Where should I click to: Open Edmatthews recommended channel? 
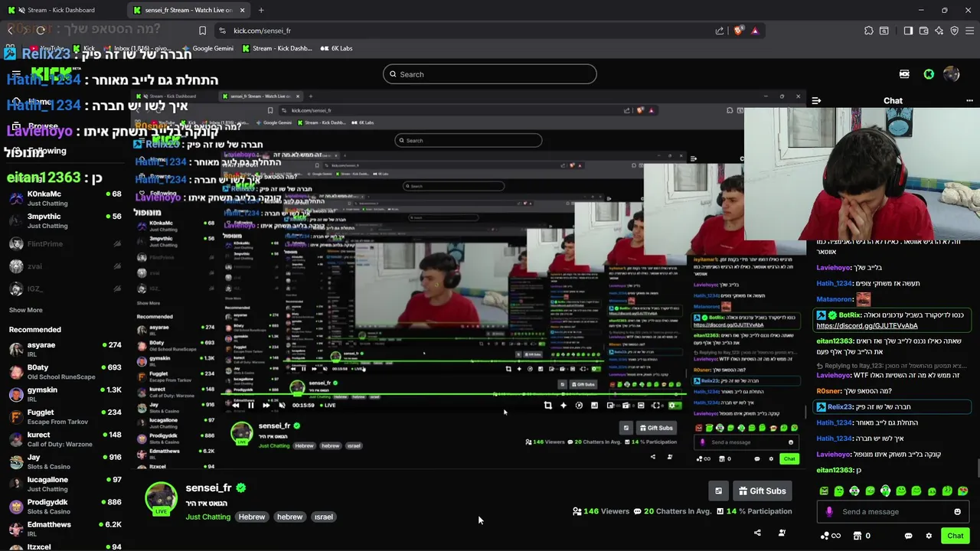click(x=65, y=529)
